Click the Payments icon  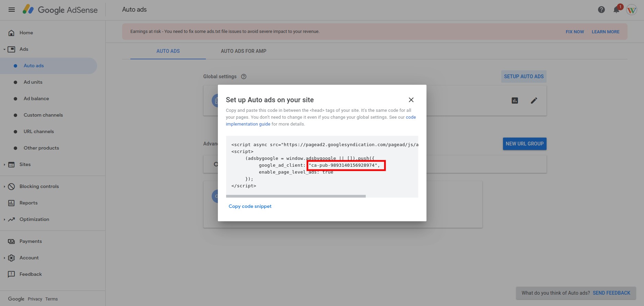(x=11, y=242)
